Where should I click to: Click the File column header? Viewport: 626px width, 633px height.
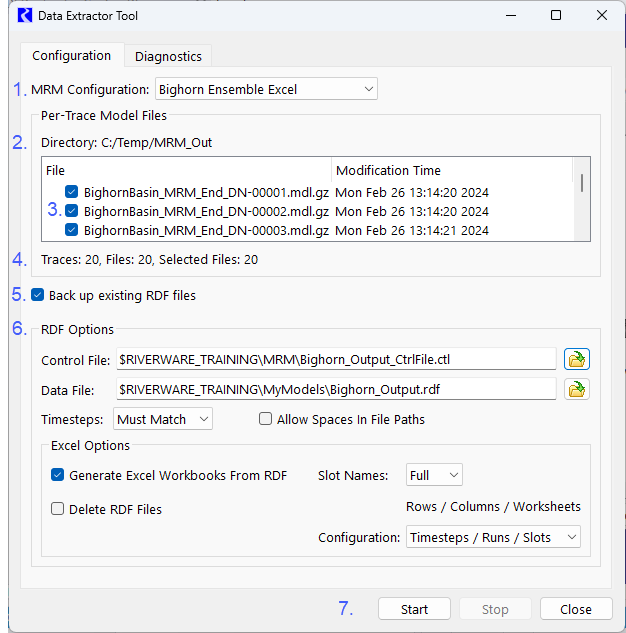186,170
